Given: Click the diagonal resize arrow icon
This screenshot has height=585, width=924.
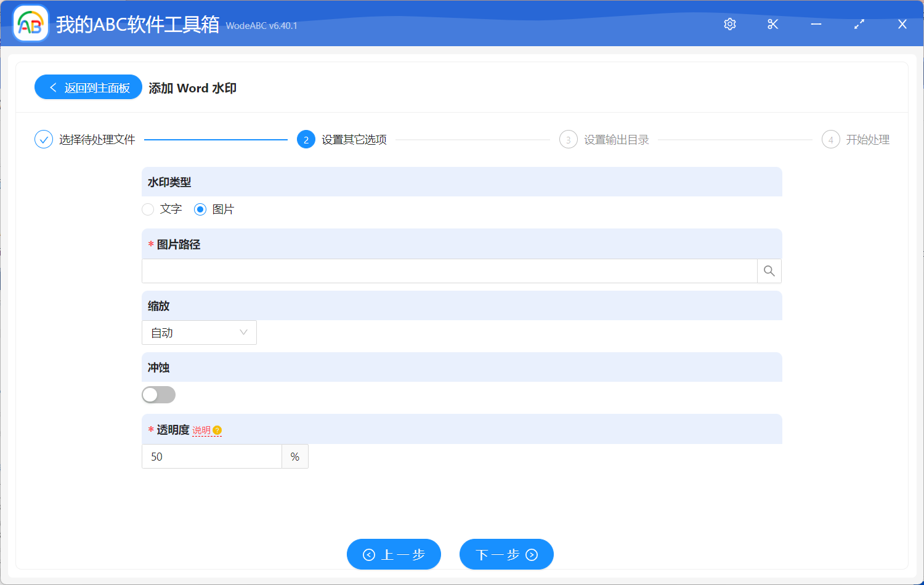Looking at the screenshot, I should pyautogui.click(x=859, y=24).
